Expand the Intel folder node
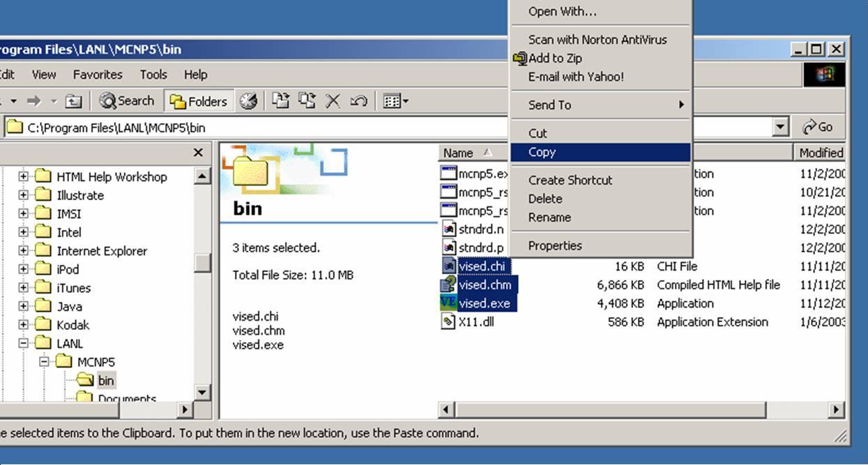Screen dimensions: 868x465 pos(24,232)
